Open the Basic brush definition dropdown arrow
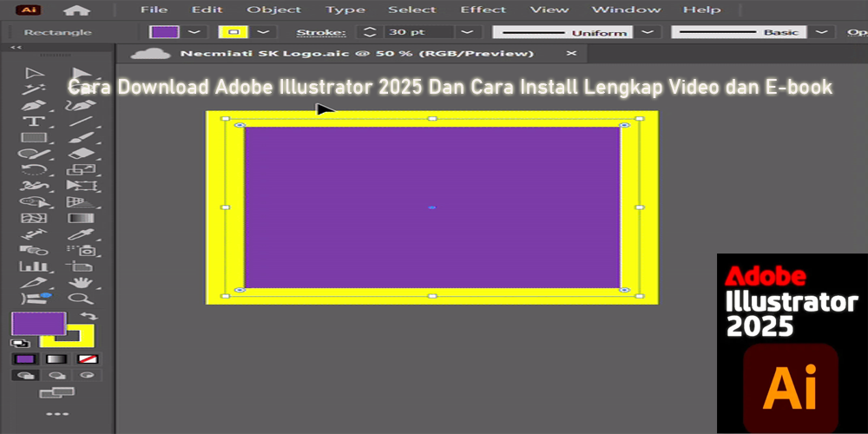The image size is (868, 434). (x=822, y=32)
